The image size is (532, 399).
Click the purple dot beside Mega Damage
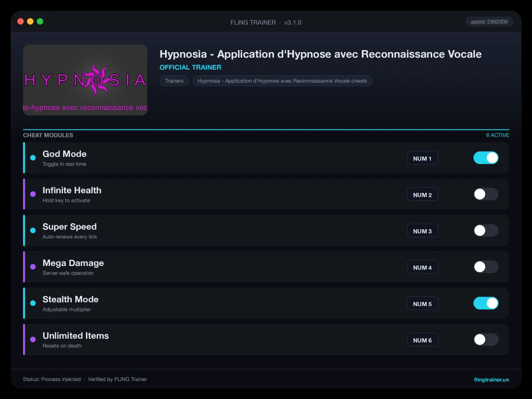tap(33, 267)
